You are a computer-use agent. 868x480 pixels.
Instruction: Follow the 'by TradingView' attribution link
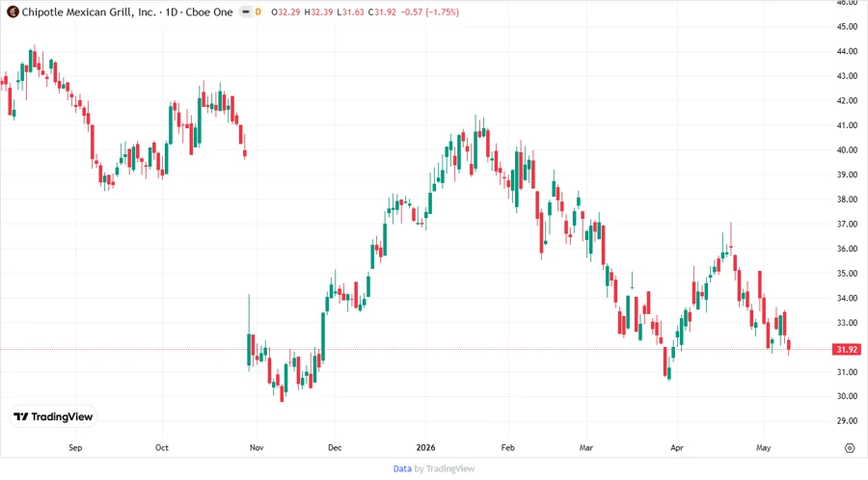(x=445, y=469)
